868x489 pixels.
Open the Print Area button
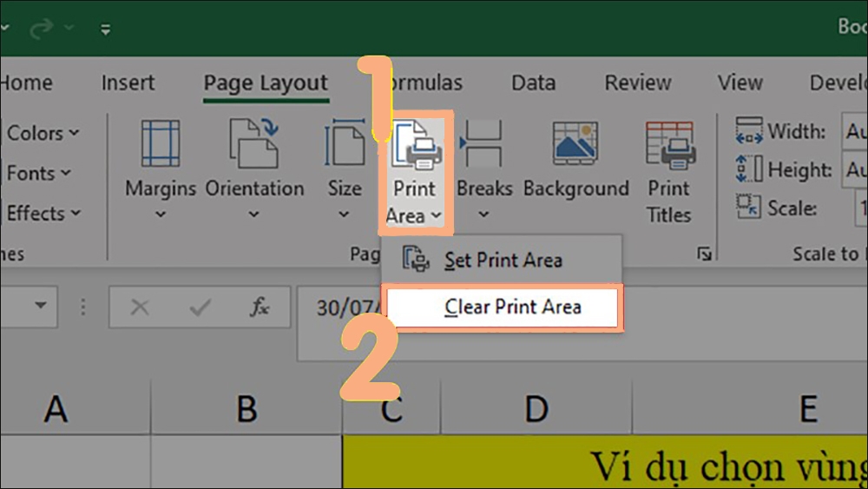click(x=415, y=172)
